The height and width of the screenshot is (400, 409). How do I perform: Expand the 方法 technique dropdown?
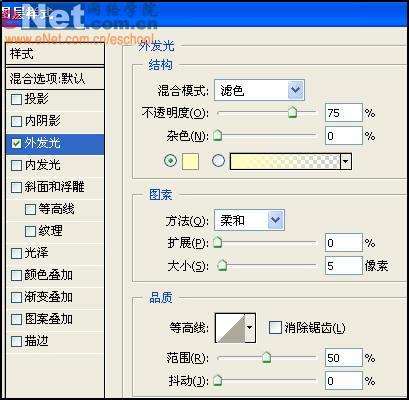(276, 220)
